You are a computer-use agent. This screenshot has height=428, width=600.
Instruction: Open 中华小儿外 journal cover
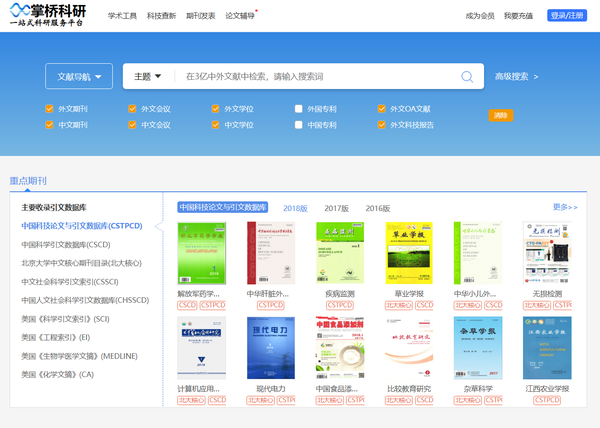tap(478, 253)
